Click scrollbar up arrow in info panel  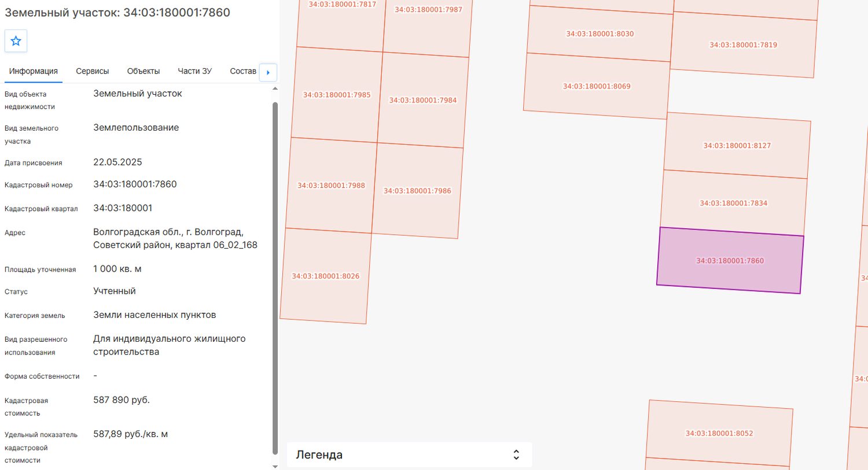[x=275, y=88]
